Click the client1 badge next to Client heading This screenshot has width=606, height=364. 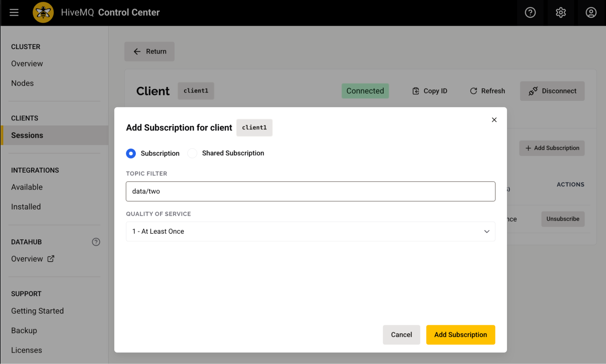(196, 91)
